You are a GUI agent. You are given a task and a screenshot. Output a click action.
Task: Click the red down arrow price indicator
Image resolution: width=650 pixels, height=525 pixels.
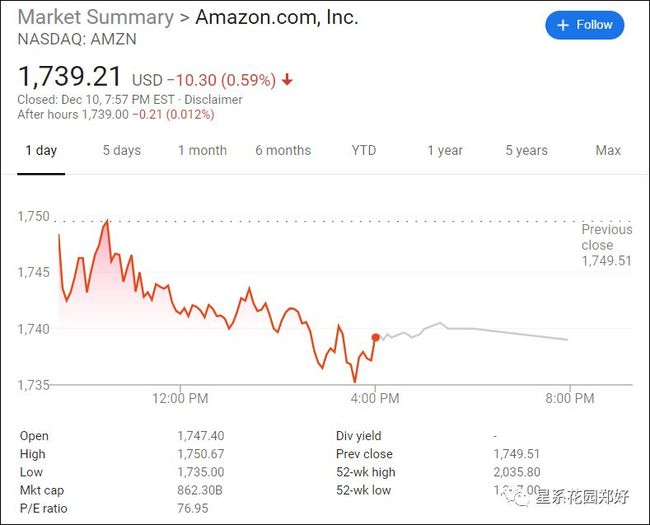click(287, 79)
